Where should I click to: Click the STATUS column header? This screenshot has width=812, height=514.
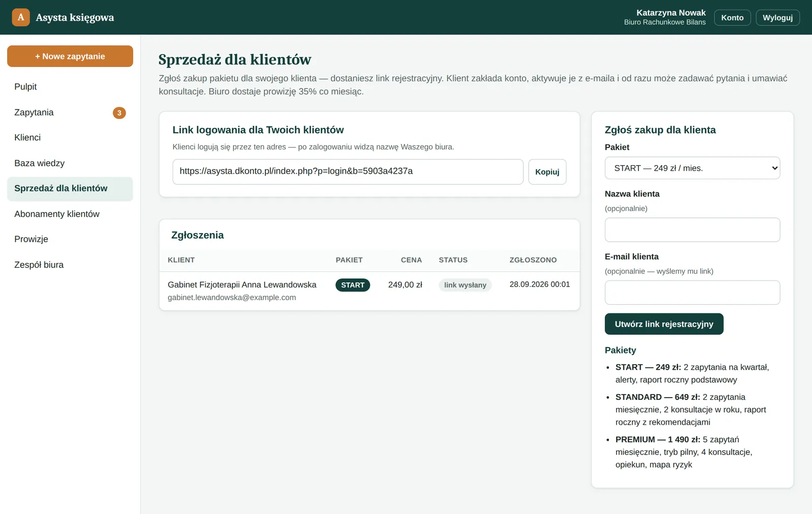453,260
